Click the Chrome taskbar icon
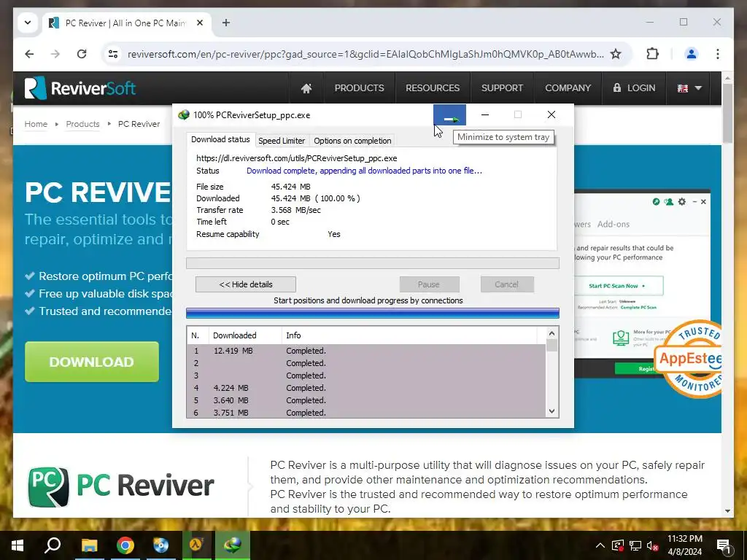This screenshot has height=560, width=747. click(x=125, y=545)
